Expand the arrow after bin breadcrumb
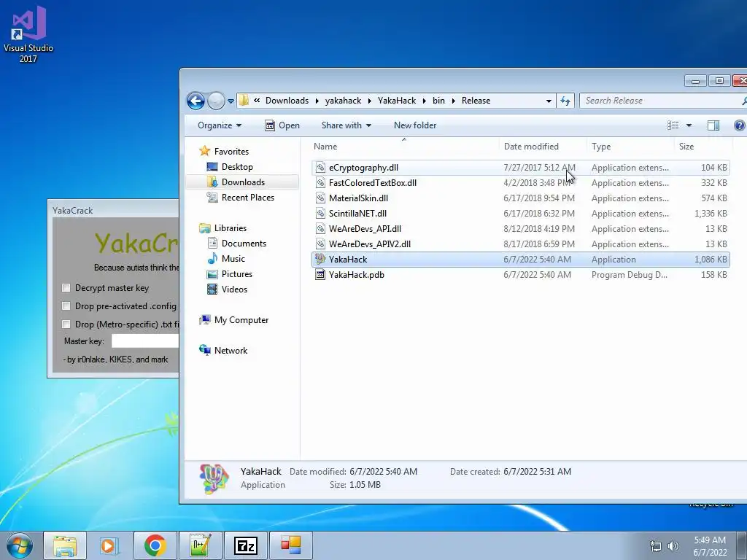Image resolution: width=747 pixels, height=560 pixels. [453, 101]
